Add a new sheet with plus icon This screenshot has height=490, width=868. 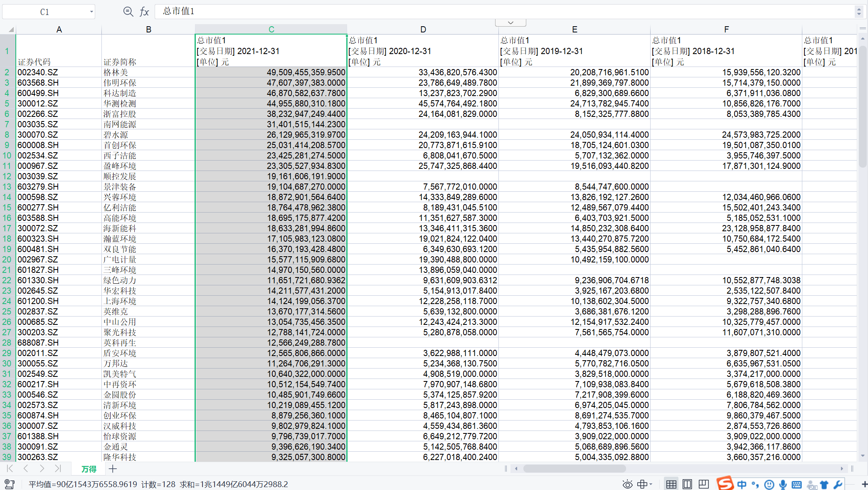[x=113, y=469]
